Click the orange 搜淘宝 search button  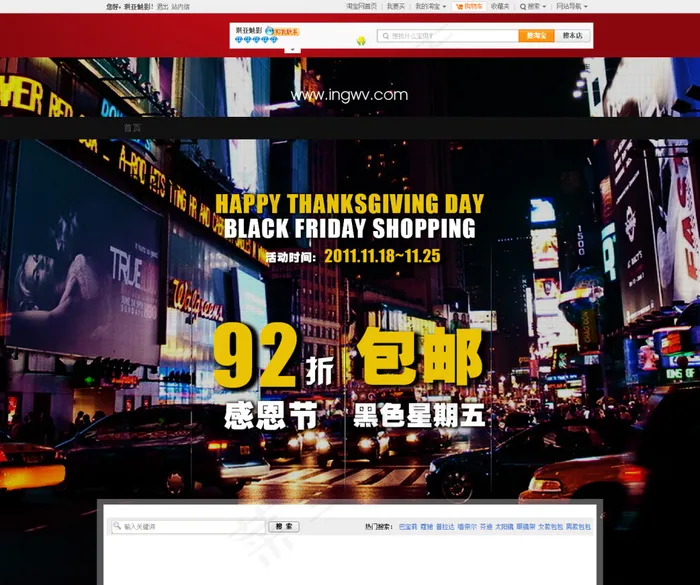coord(537,36)
